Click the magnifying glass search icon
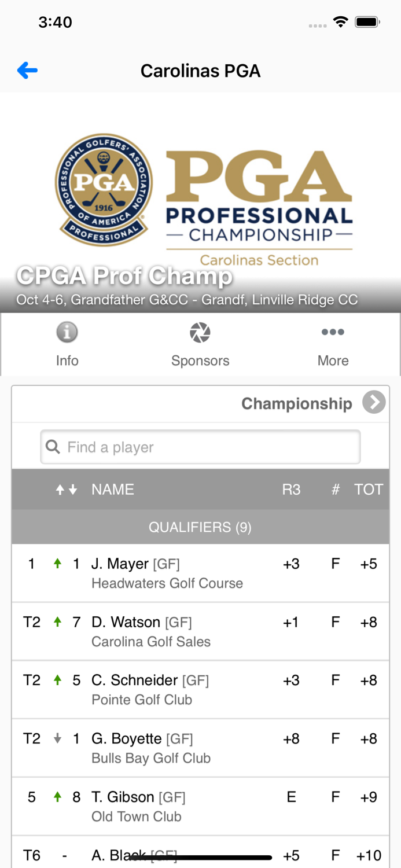The width and height of the screenshot is (401, 868). (53, 446)
